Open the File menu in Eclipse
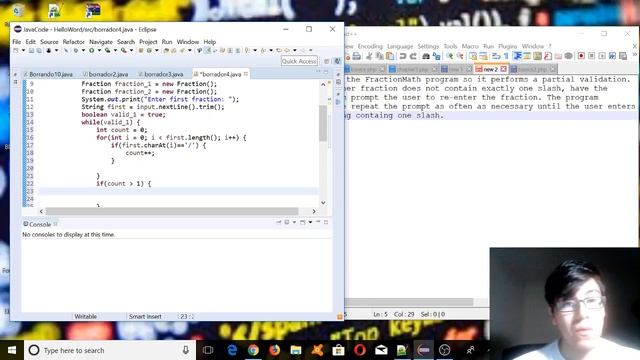Image resolution: width=640 pixels, height=360 pixels. 16,42
